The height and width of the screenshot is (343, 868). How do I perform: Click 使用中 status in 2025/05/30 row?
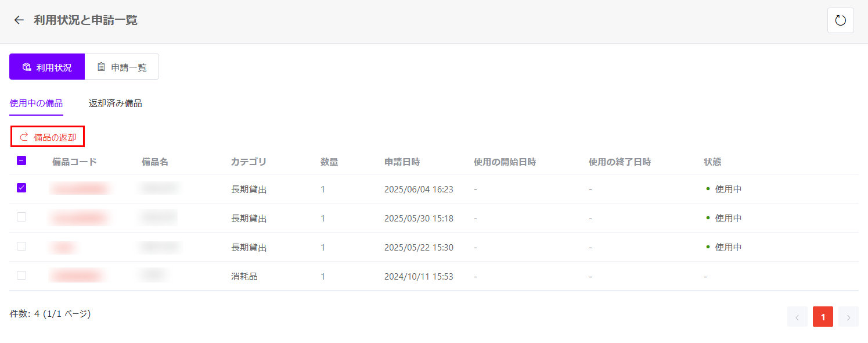coord(728,218)
